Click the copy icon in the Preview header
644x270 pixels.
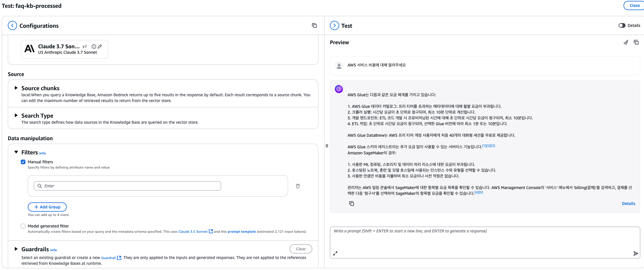(x=636, y=42)
